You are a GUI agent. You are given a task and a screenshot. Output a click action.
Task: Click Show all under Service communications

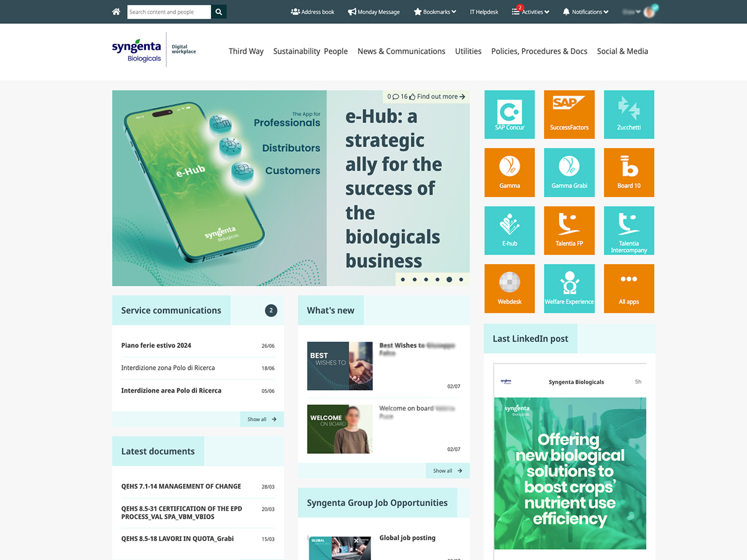(262, 419)
